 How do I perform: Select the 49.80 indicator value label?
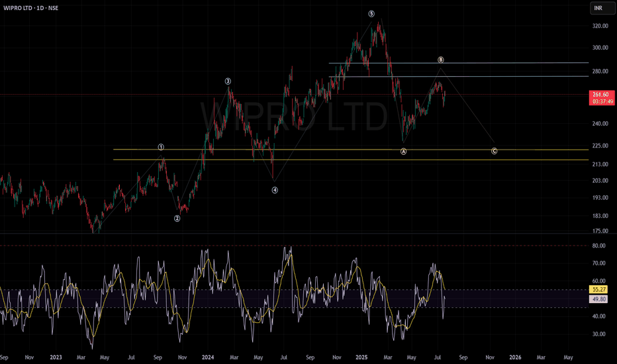(599, 299)
